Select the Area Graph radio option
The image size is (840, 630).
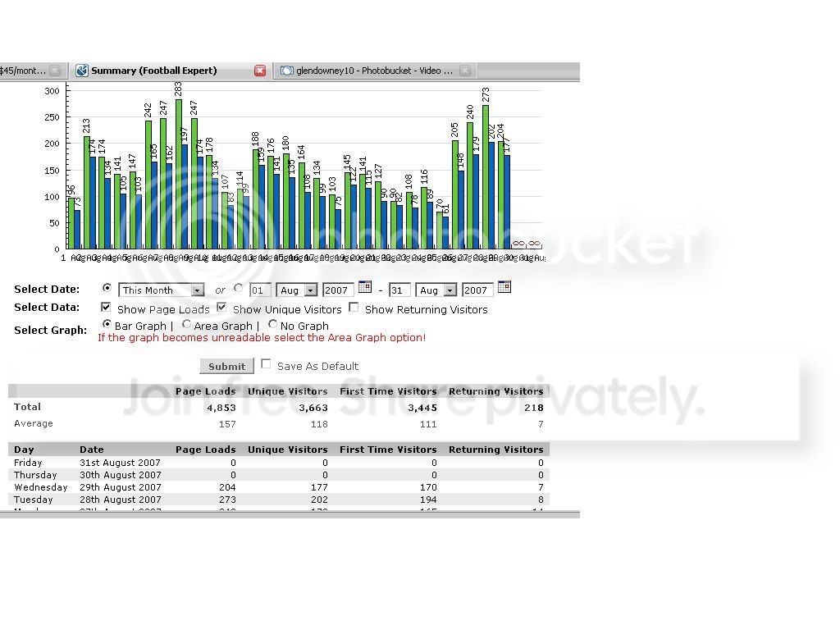[186, 324]
